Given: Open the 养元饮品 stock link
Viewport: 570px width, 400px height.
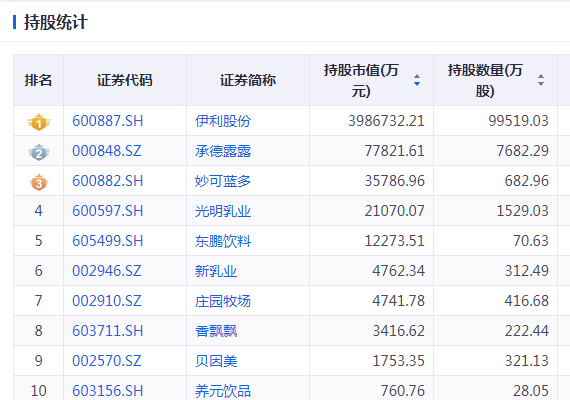Looking at the screenshot, I should pyautogui.click(x=223, y=391).
